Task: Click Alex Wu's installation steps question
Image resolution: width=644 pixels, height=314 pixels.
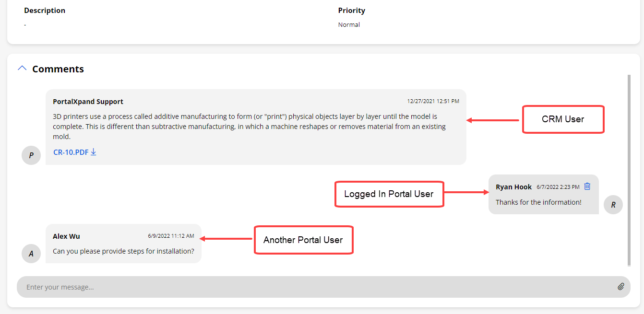Action: click(x=123, y=251)
